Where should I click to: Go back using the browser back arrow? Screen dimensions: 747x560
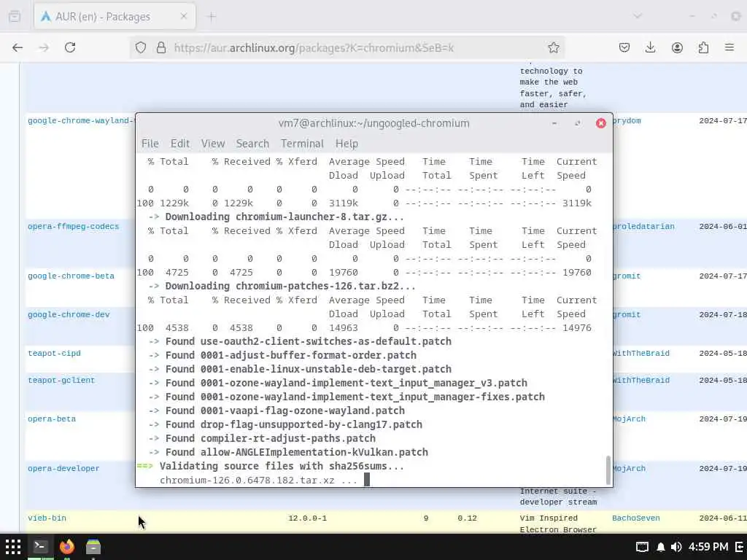click(x=18, y=47)
